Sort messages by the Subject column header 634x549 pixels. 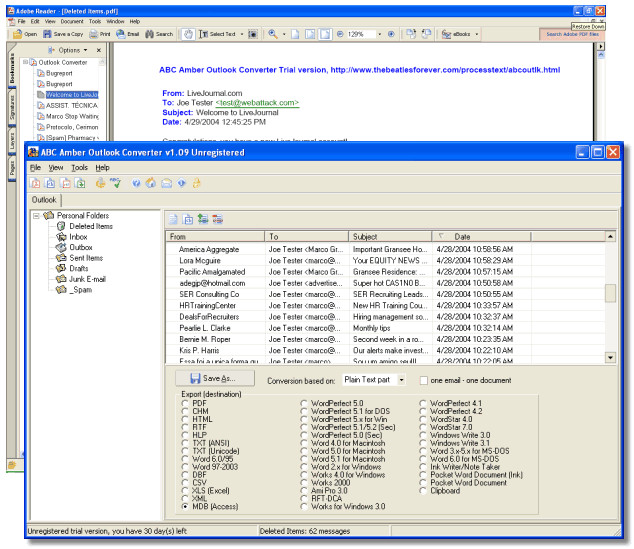390,236
